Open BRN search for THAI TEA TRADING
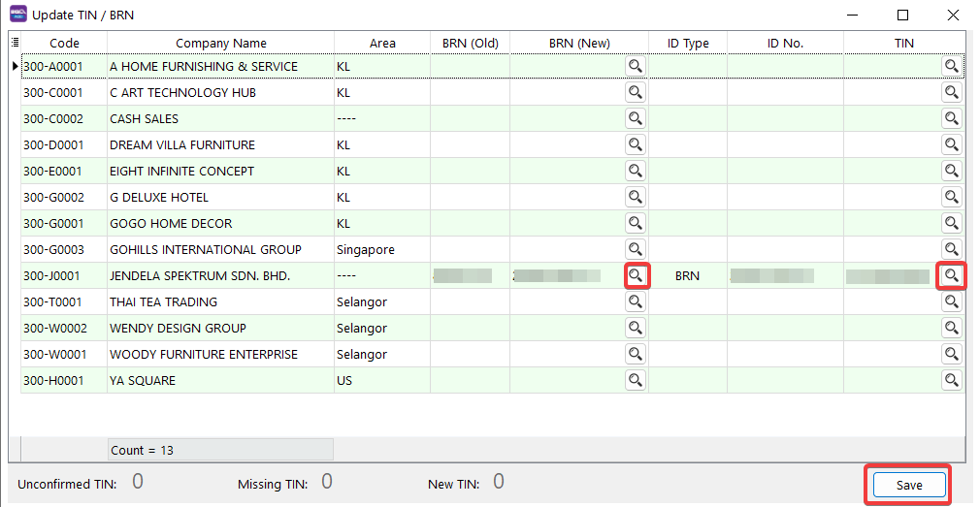Screen dimensions: 980x507 coord(635,301)
